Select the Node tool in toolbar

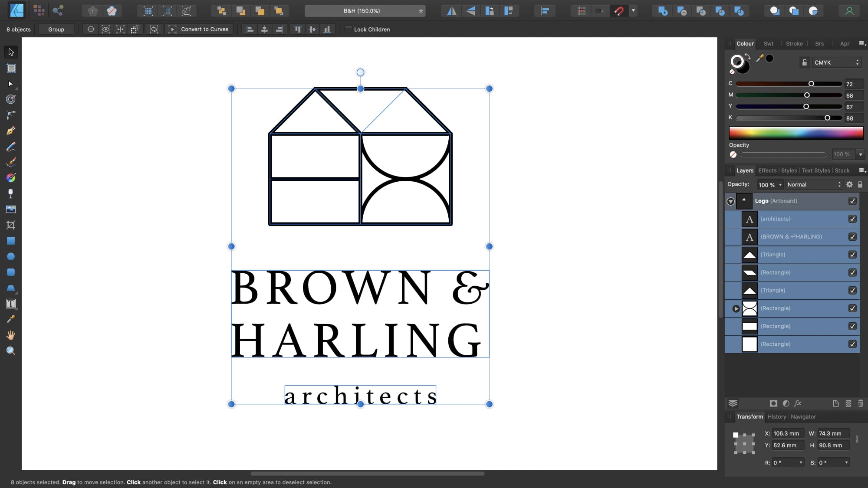click(x=11, y=83)
